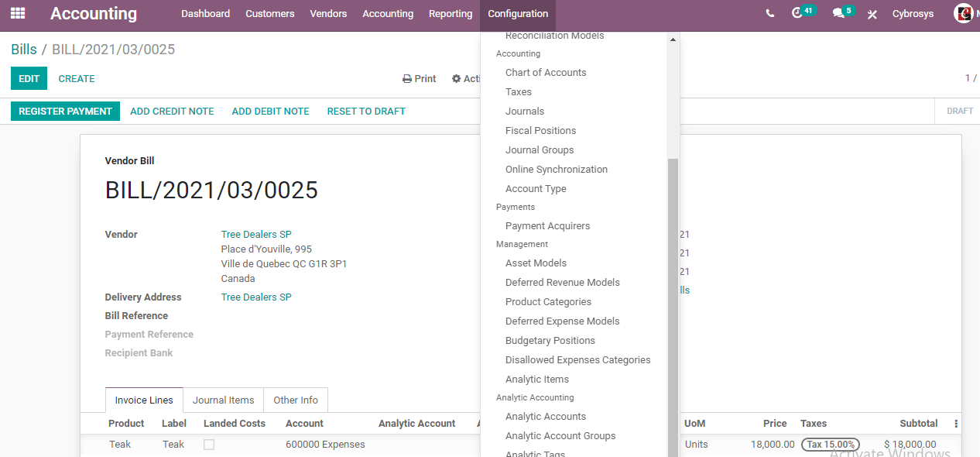Open Journals from the menu
Screen dimensions: 980x457
click(525, 112)
